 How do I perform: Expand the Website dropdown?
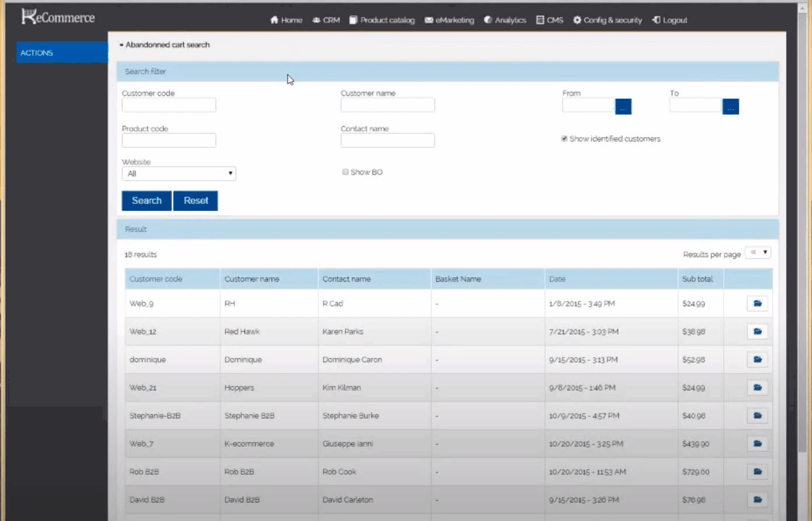point(179,173)
